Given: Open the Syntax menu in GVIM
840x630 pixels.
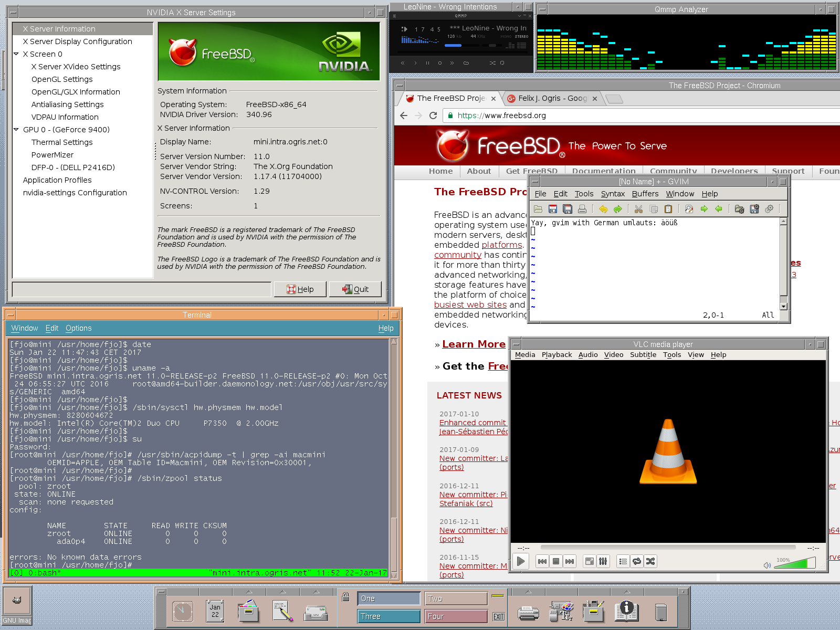Looking at the screenshot, I should tap(613, 194).
